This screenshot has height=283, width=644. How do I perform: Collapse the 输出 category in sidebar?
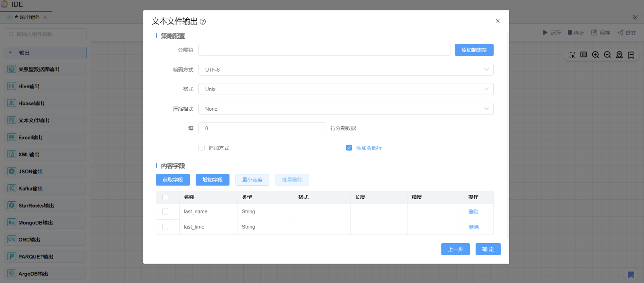click(10, 53)
